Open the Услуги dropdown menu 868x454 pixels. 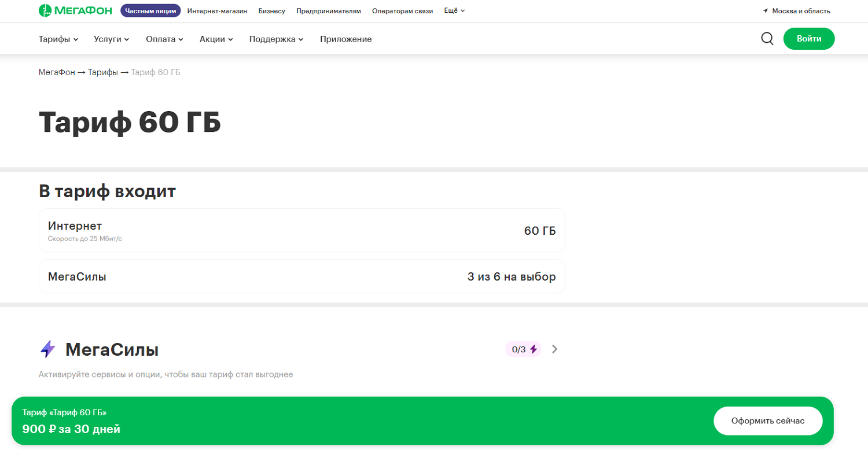pyautogui.click(x=111, y=39)
